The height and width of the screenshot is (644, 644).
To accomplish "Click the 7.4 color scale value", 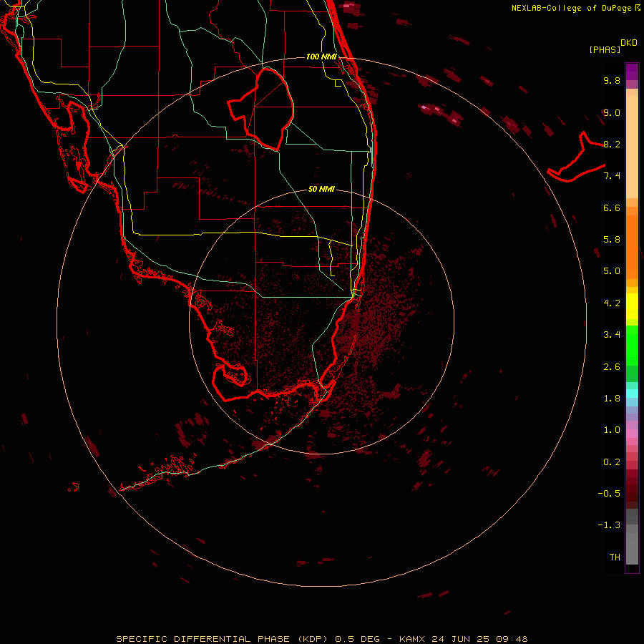I will click(x=612, y=176).
